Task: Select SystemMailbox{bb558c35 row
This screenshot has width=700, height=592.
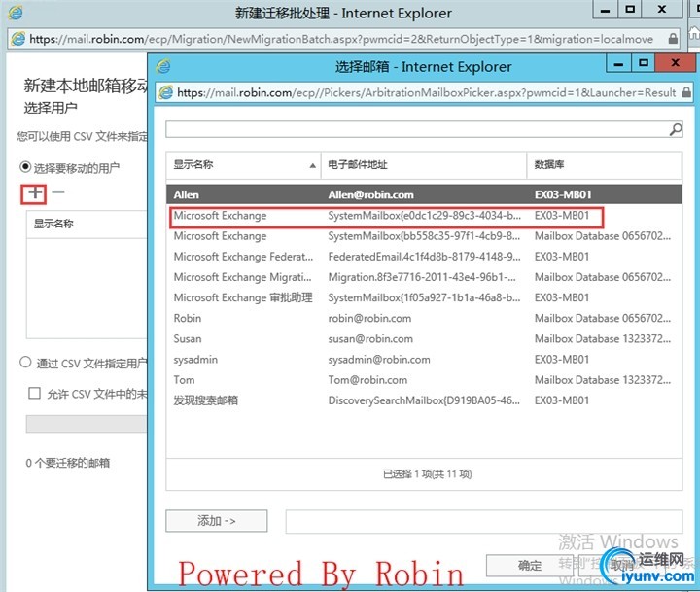Action: tap(424, 236)
